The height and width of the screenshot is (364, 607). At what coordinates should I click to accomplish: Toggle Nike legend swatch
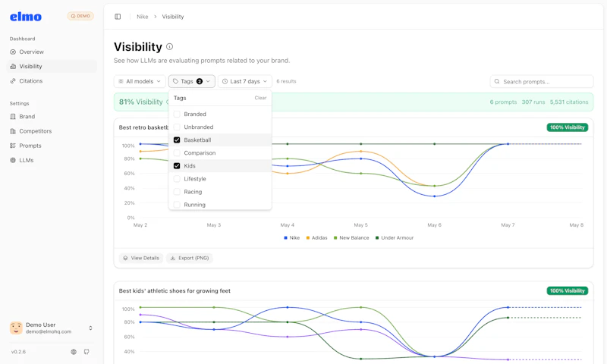(x=286, y=238)
